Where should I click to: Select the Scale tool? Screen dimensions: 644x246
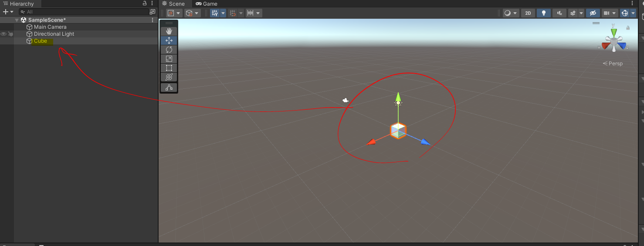click(169, 59)
